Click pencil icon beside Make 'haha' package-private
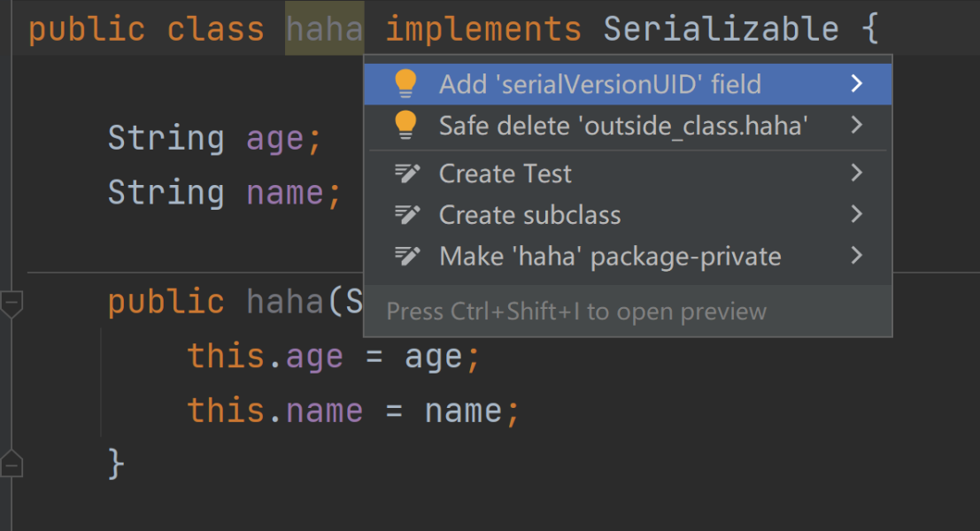The height and width of the screenshot is (531, 980). (x=406, y=256)
